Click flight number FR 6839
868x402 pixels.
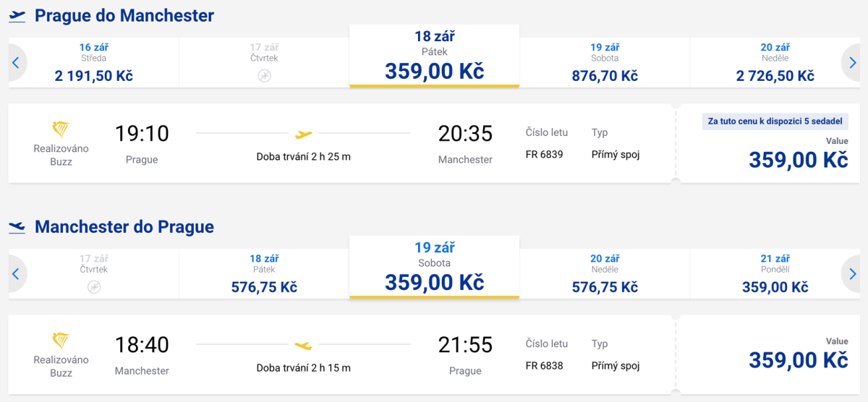tap(544, 154)
